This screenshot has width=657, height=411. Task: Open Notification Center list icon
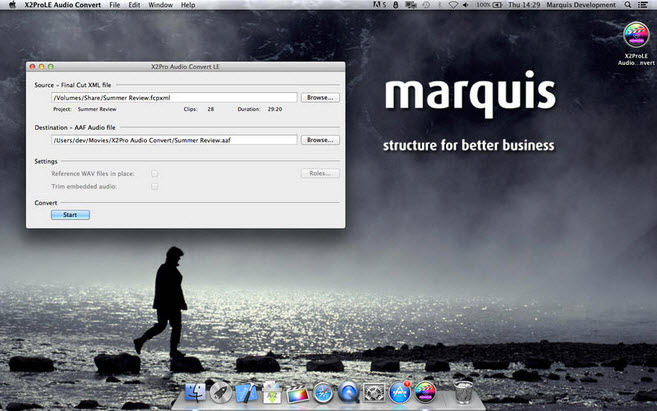click(642, 5)
